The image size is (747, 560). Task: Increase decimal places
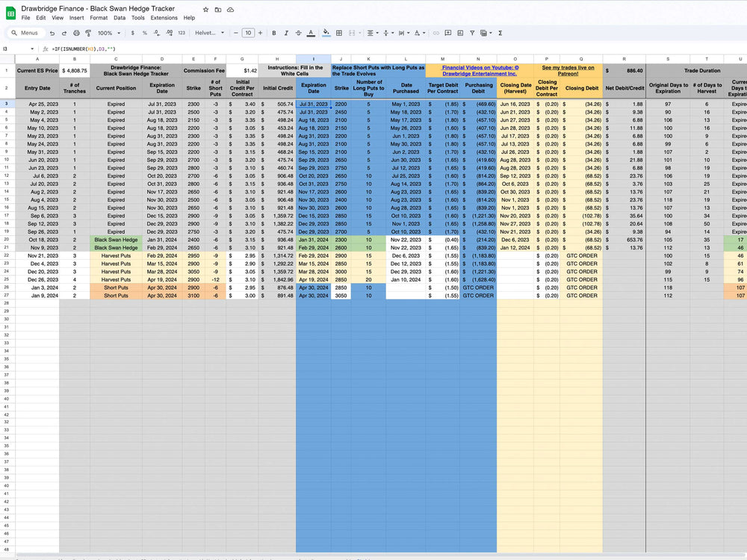pyautogui.click(x=169, y=34)
